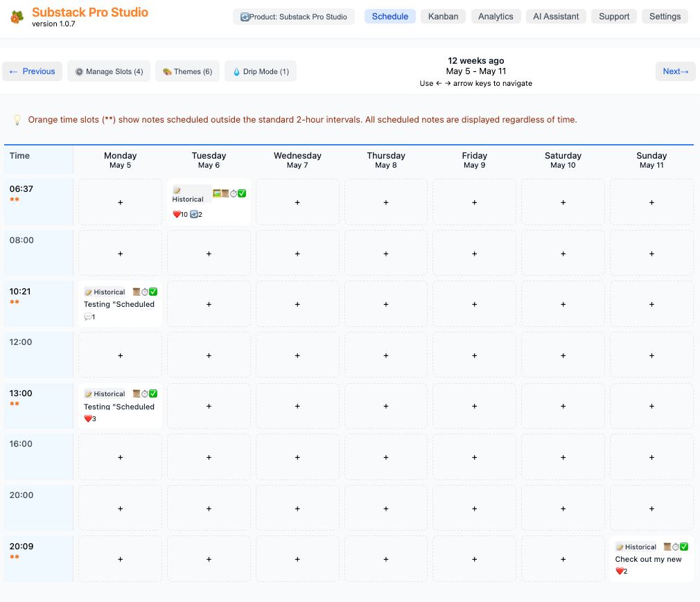Screen dimensions: 700x602
Task: Click the stopwatch icon on Sunday 20:09 note
Action: (676, 547)
